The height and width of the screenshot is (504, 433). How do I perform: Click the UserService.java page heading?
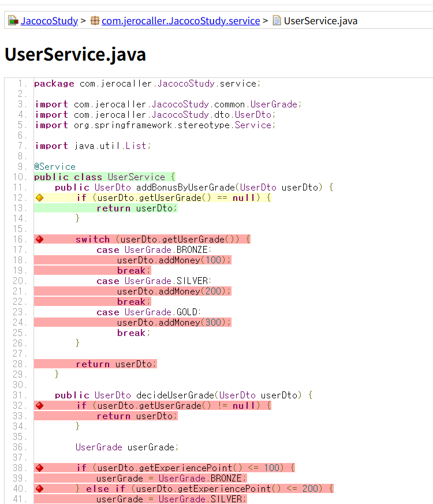[75, 54]
